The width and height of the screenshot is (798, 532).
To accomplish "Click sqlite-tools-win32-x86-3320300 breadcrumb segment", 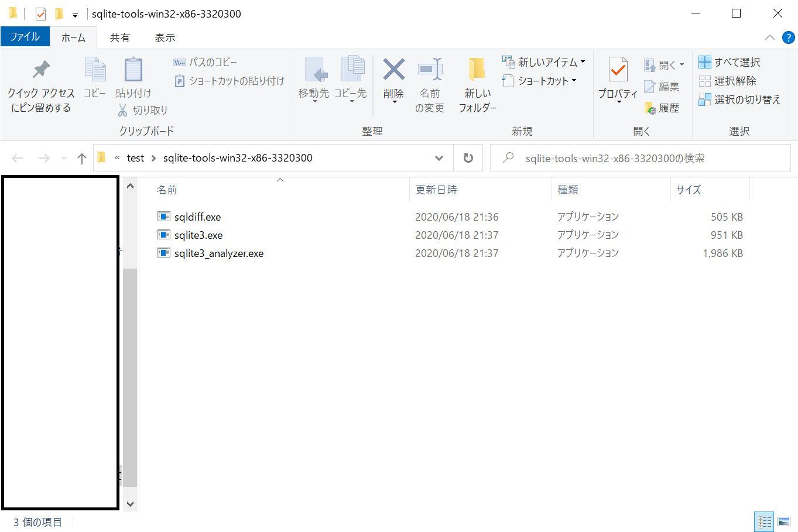I will click(x=238, y=158).
